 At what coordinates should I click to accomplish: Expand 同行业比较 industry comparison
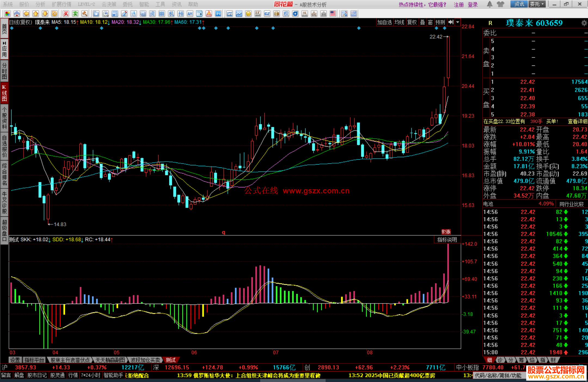coord(571,204)
